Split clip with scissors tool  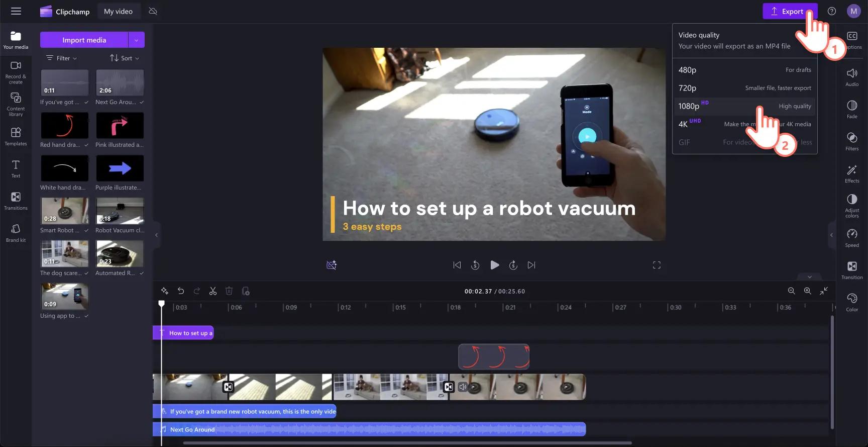(213, 291)
